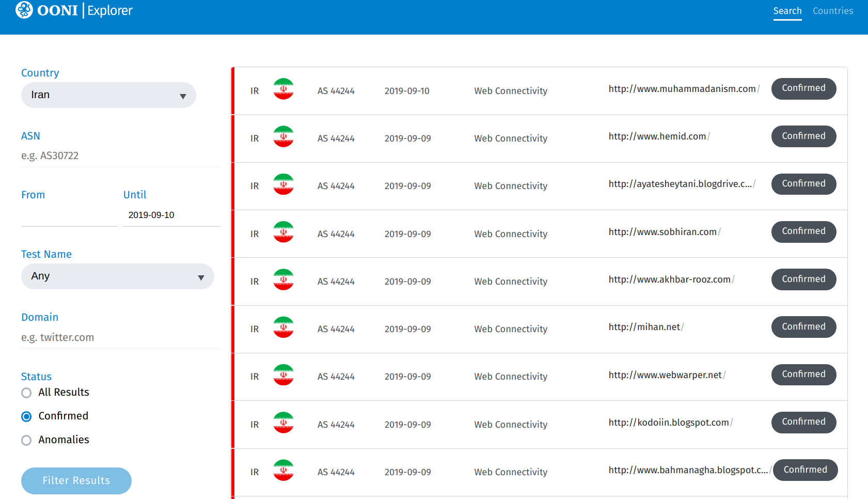868x499 pixels.
Task: Select the Confirmed status radio
Action: (x=26, y=416)
